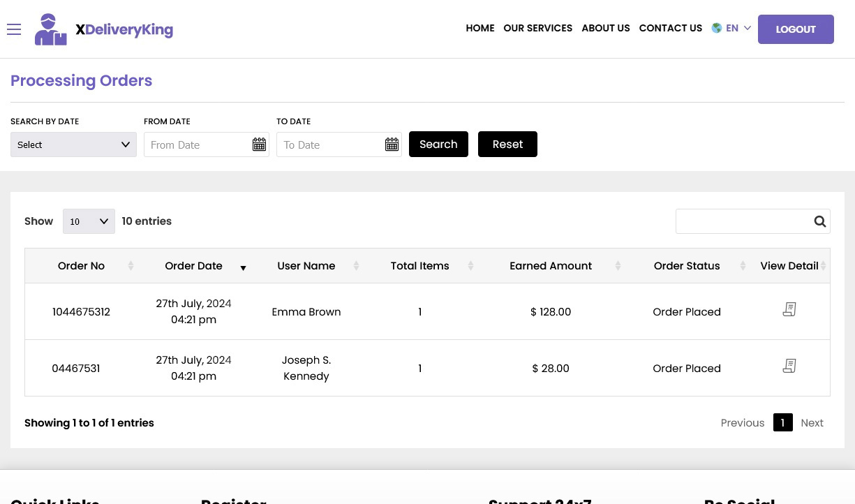The height and width of the screenshot is (504, 855).
Task: Open the hamburger navigation menu
Action: tap(14, 29)
